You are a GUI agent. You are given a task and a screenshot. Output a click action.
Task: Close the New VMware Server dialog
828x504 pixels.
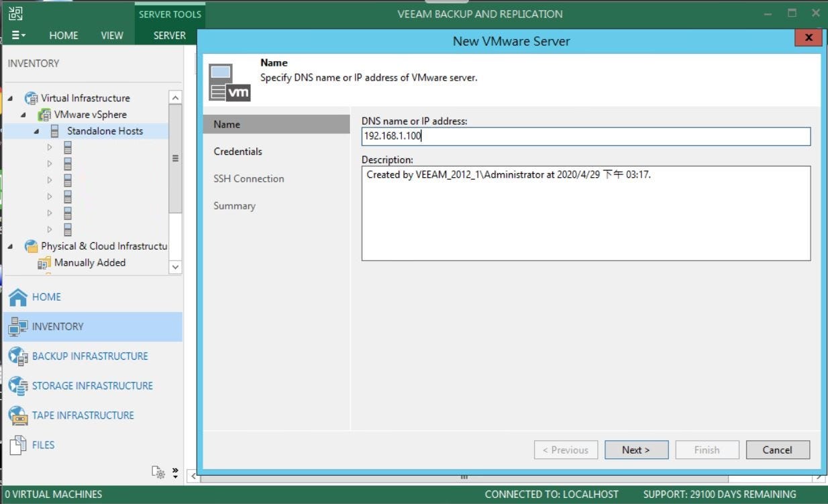pyautogui.click(x=809, y=38)
